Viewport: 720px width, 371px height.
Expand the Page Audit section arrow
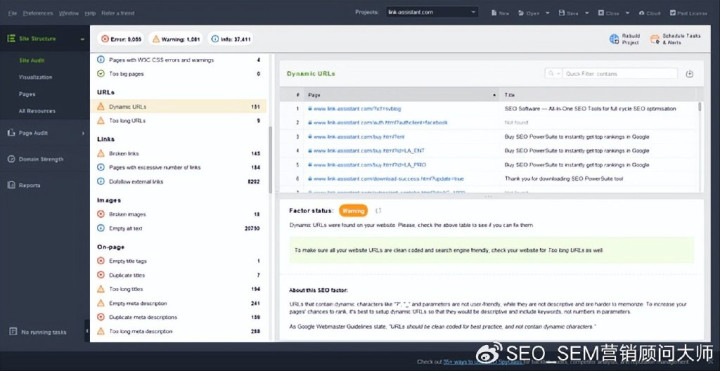(x=83, y=133)
